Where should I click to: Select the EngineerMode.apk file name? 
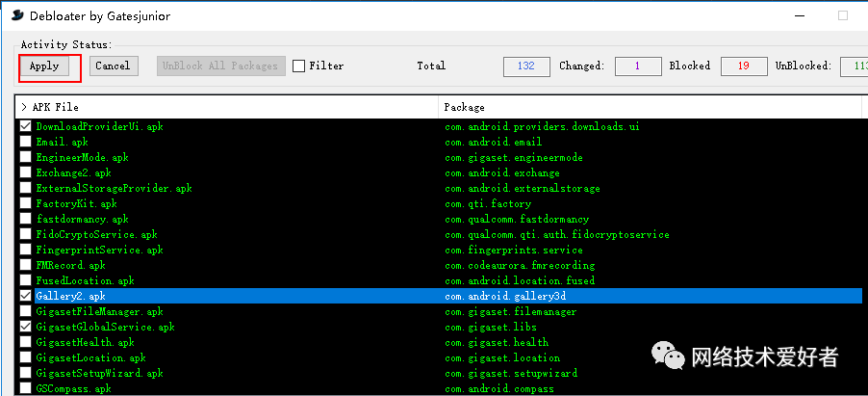[83, 157]
